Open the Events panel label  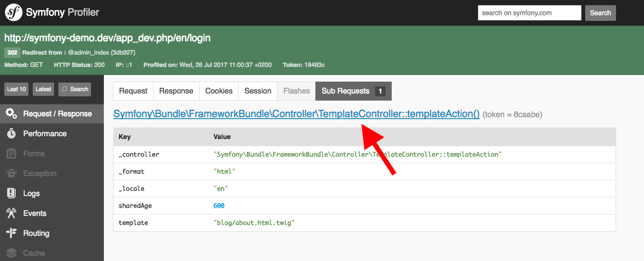click(x=35, y=214)
